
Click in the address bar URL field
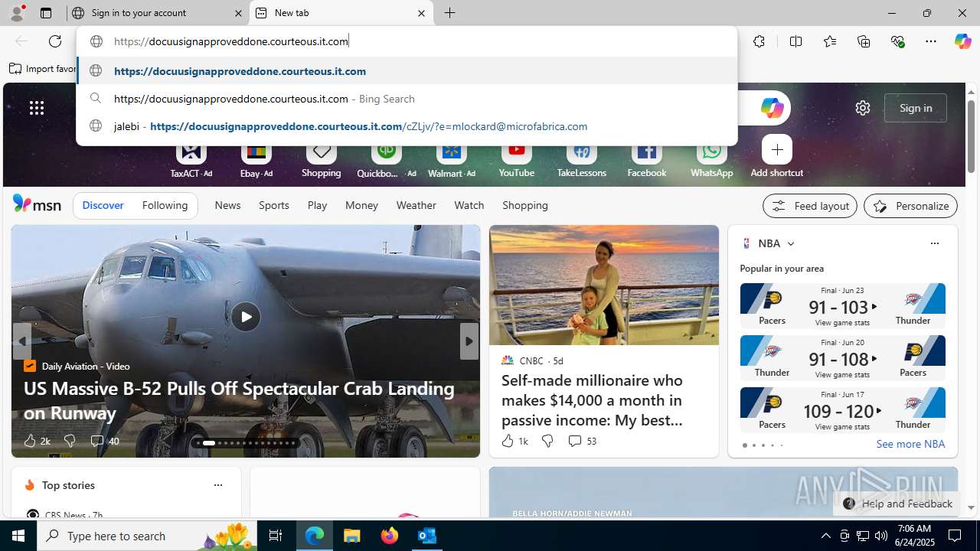click(407, 41)
